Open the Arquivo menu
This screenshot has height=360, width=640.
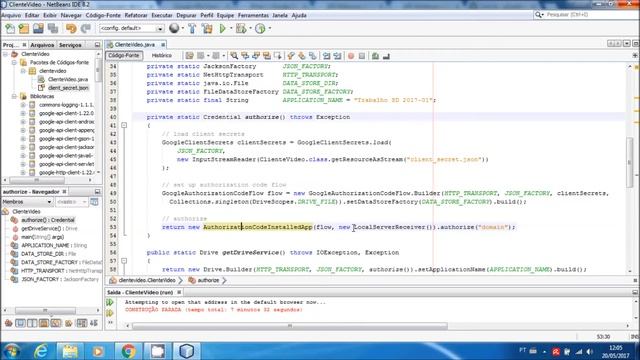tap(11, 15)
